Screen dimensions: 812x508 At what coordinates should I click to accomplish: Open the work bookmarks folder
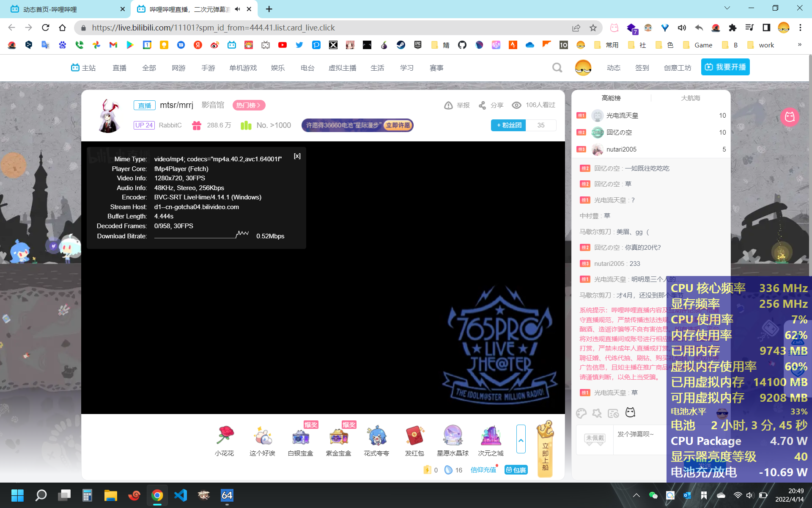click(761, 45)
